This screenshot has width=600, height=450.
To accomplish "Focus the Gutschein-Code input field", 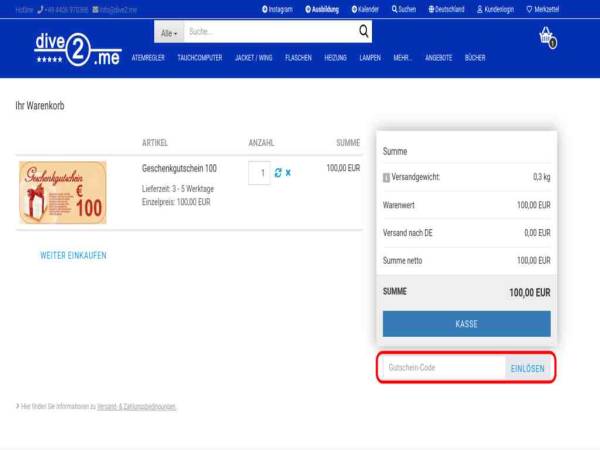I will (443, 368).
